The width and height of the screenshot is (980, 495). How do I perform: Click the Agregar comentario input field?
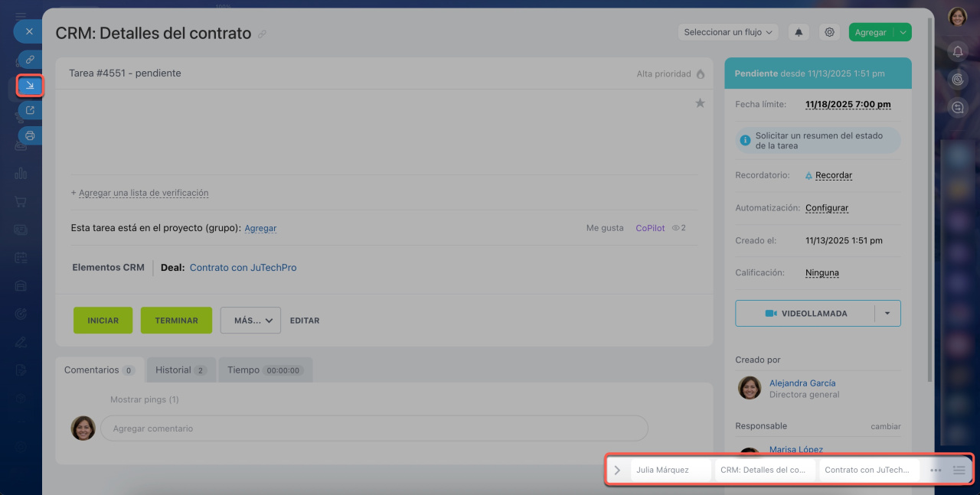coord(374,428)
